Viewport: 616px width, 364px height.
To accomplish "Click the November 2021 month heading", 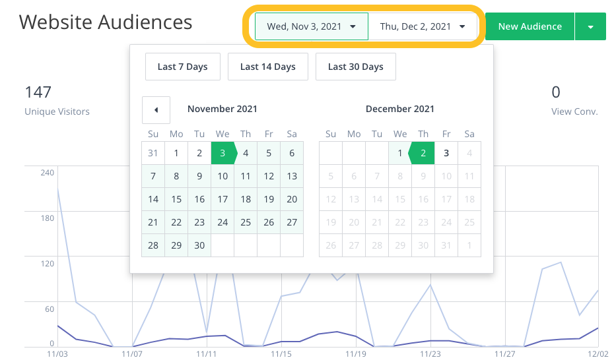I will point(222,109).
